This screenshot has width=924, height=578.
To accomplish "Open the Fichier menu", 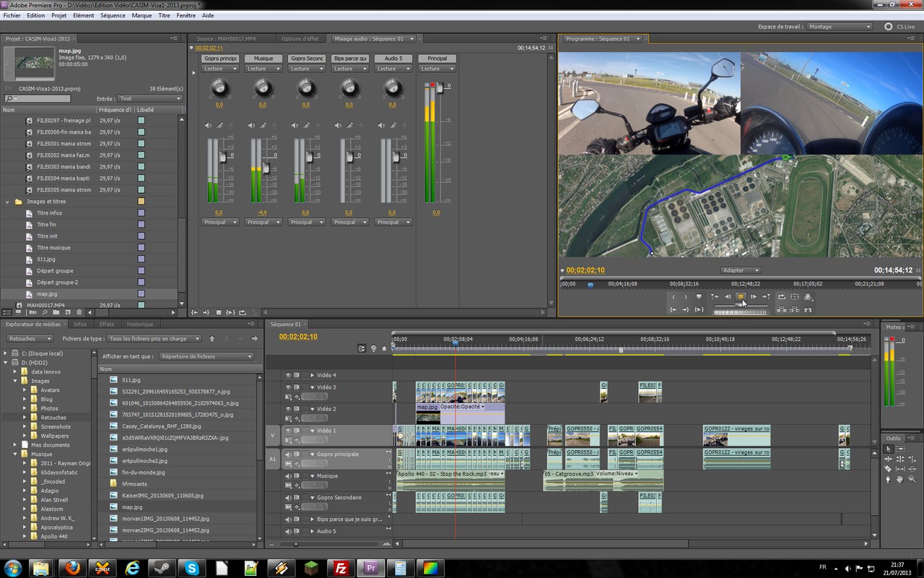I will [x=12, y=15].
